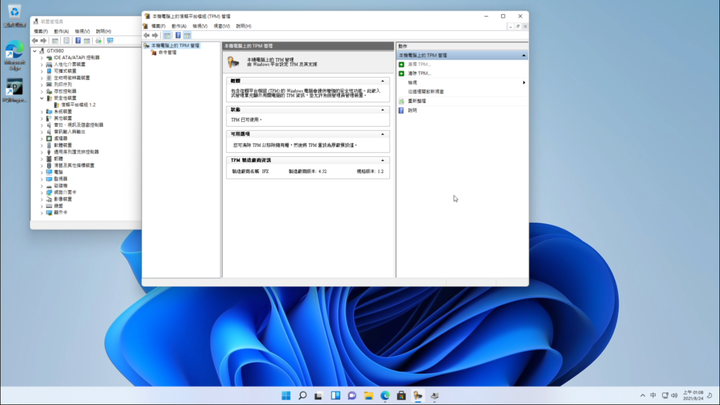This screenshot has width=720, height=405.
Task: Click Back arrow in TPM Management toolbar
Action: tap(146, 35)
